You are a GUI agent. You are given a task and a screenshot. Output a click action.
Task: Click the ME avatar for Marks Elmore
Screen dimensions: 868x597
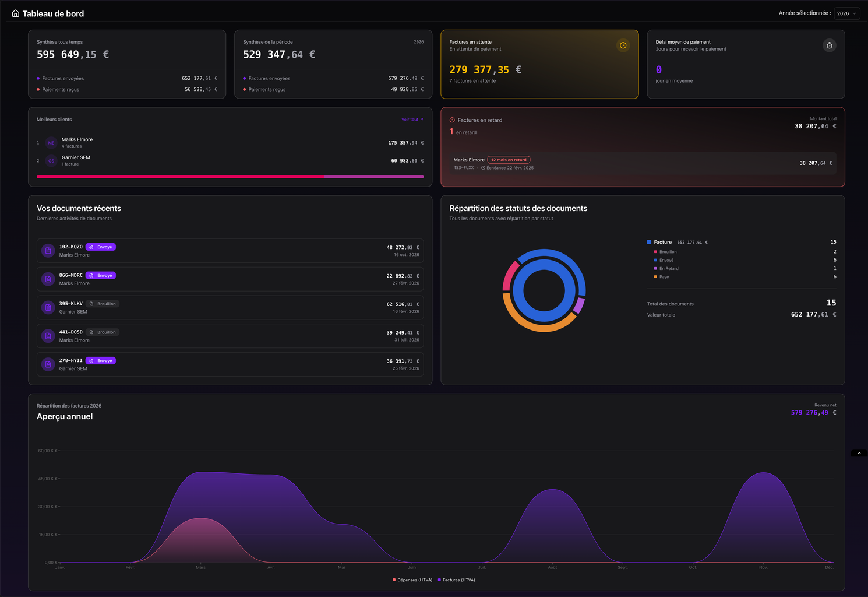coord(51,143)
